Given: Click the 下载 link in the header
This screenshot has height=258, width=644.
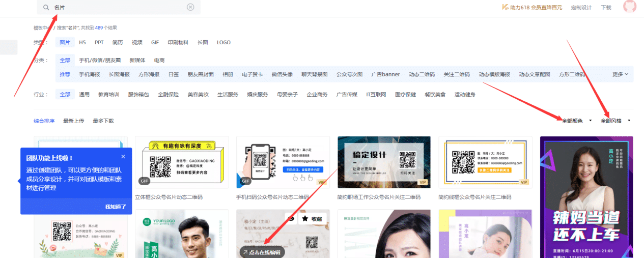Looking at the screenshot, I should coord(606,8).
